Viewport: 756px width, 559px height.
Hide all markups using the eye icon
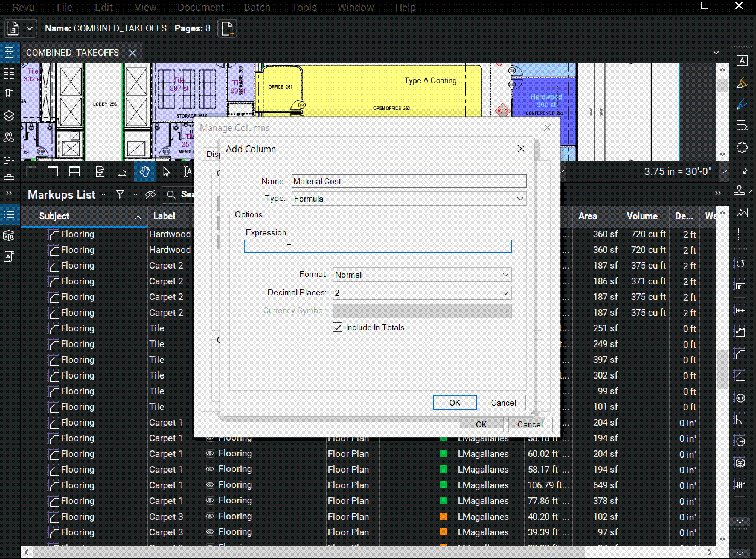coord(151,194)
